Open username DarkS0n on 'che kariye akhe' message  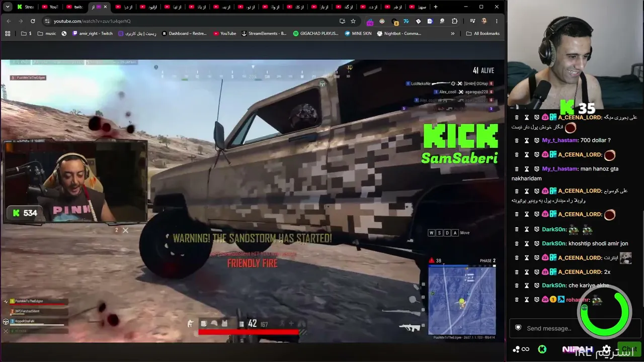pos(554,286)
